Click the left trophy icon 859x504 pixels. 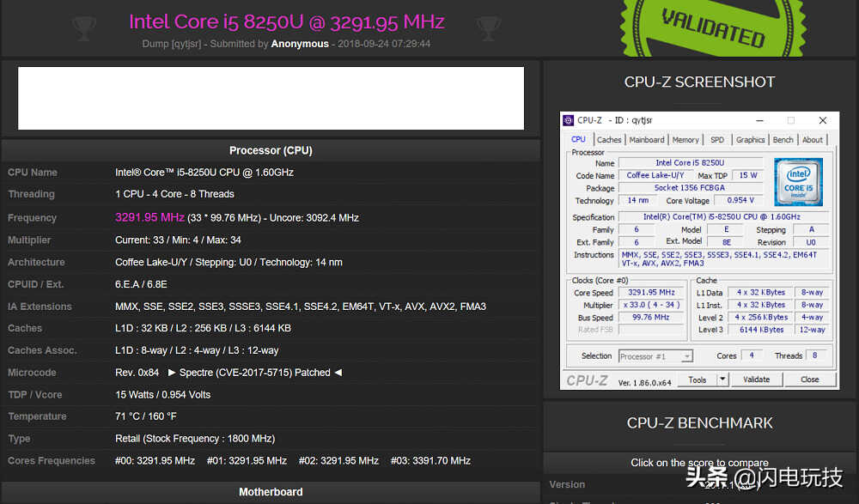[84, 28]
